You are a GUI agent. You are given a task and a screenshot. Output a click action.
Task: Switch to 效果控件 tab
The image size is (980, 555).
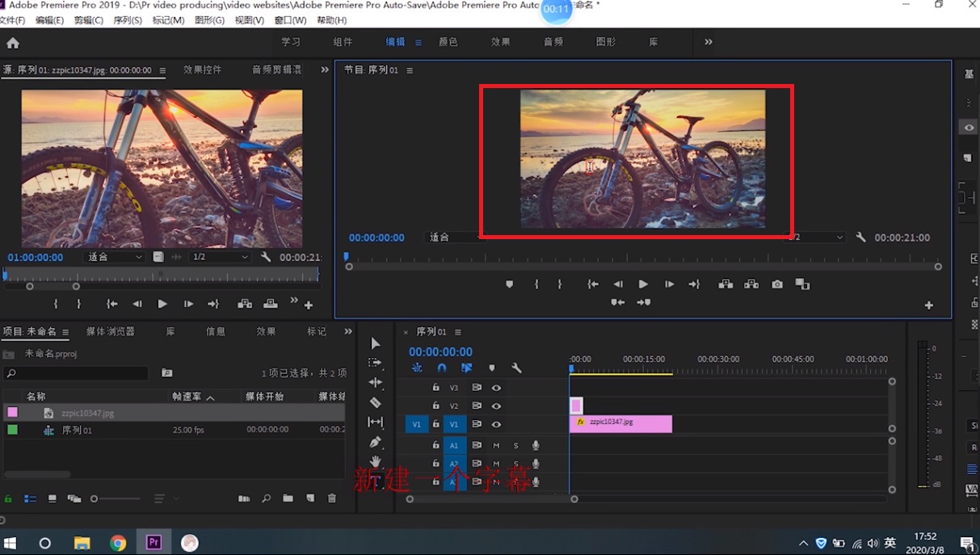point(202,70)
